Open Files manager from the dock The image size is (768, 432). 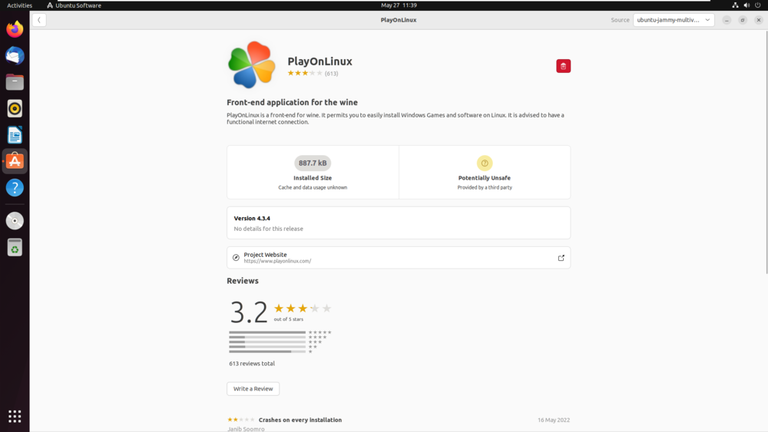(x=15, y=82)
